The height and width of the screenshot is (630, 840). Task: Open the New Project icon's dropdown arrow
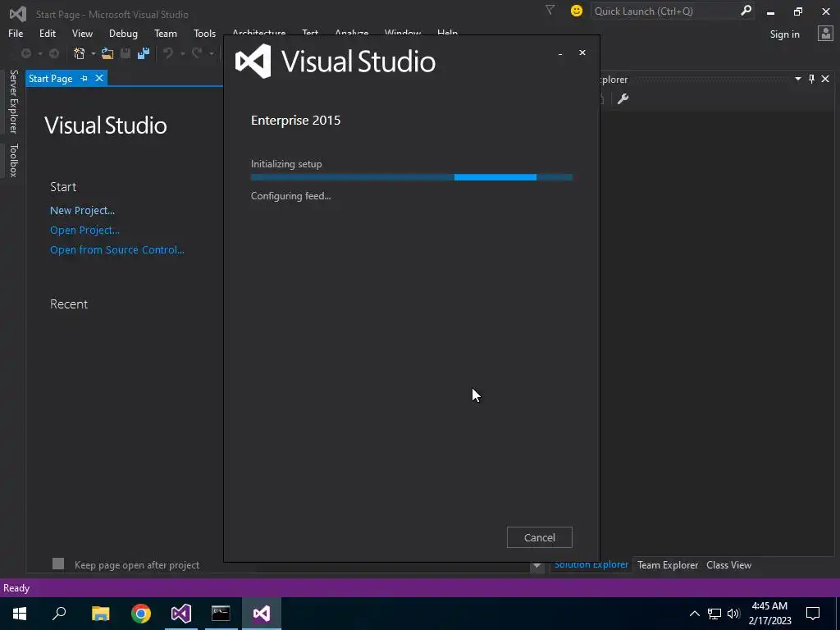coord(93,53)
